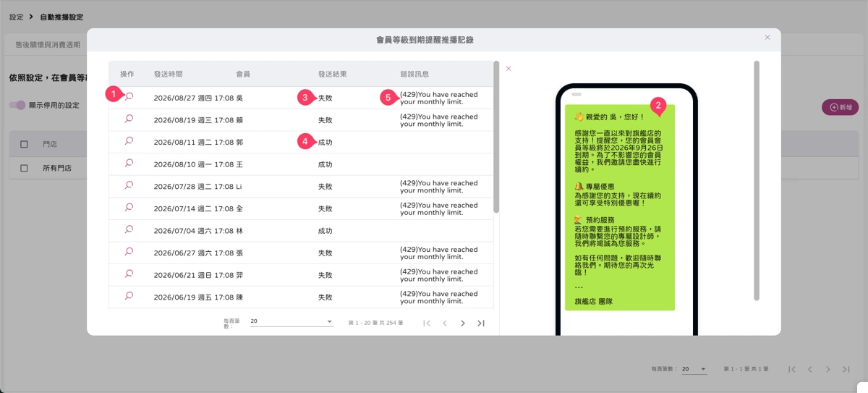Viewport: 868px width, 393px height.
Task: Select 2026/07/28 週二 17:08 Li cell
Action: point(197,187)
